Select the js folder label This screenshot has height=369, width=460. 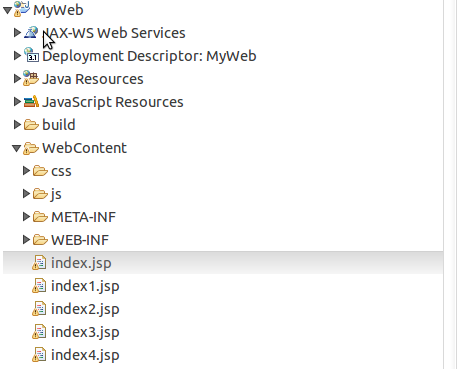(56, 194)
